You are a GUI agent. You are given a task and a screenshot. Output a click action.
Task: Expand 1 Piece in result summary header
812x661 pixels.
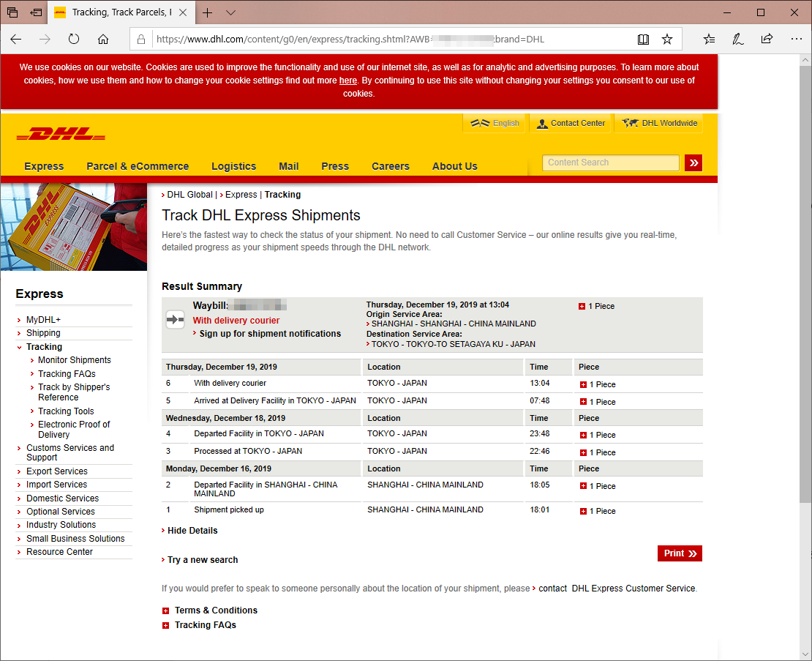(x=582, y=307)
